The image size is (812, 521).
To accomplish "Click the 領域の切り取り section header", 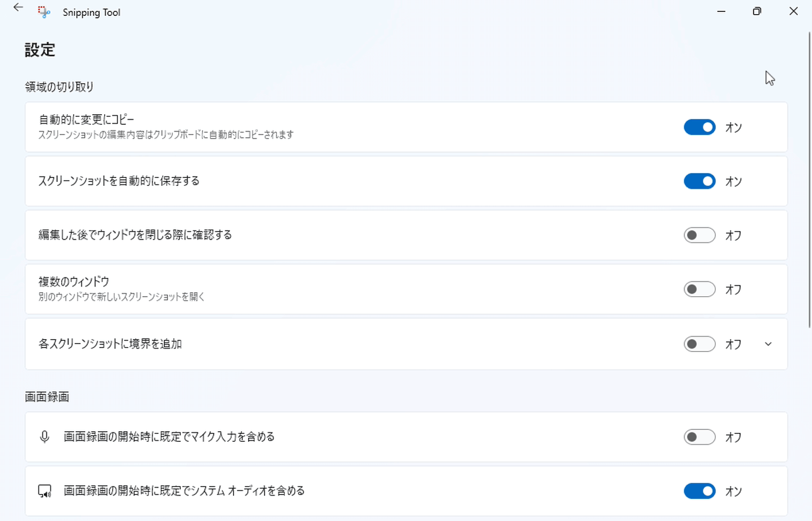I will [x=59, y=86].
